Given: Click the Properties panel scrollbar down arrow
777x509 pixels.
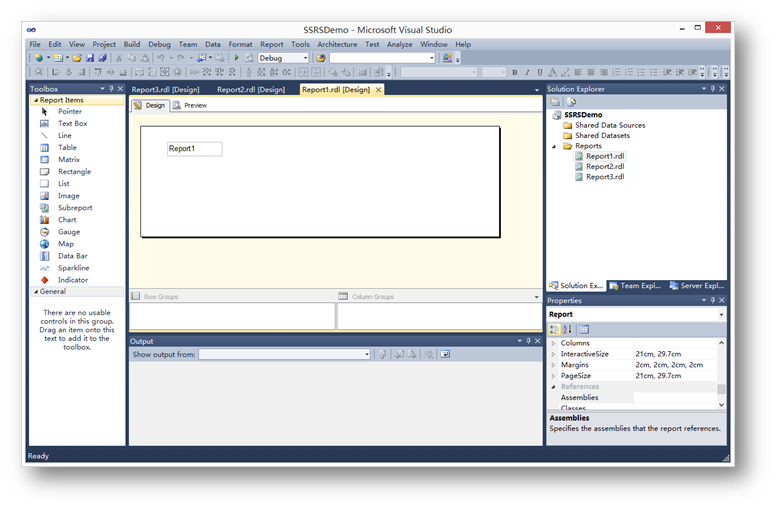Looking at the screenshot, I should (x=722, y=405).
